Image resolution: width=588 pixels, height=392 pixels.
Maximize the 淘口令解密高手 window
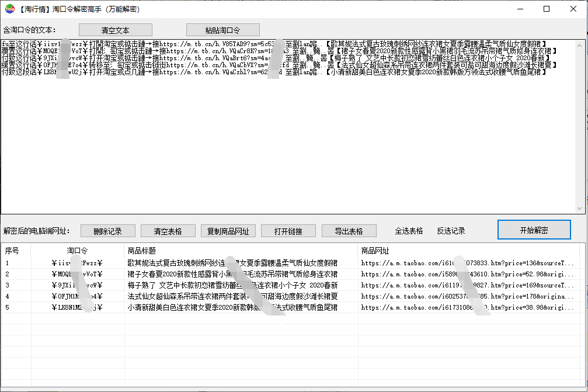[x=547, y=9]
